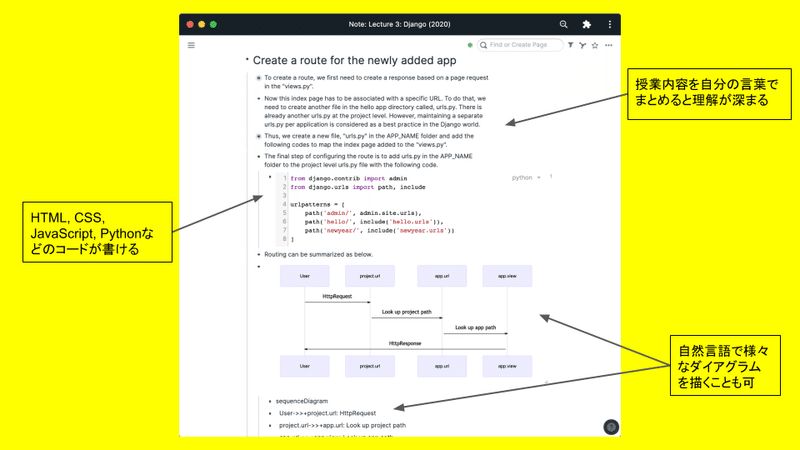
Task: Click the bottom 'app.url' diagram box
Action: [442, 366]
